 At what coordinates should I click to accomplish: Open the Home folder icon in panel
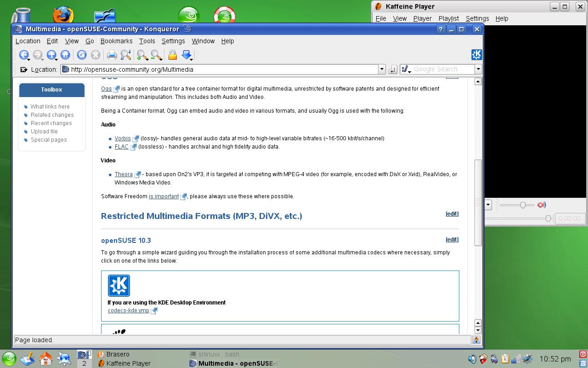[46, 358]
